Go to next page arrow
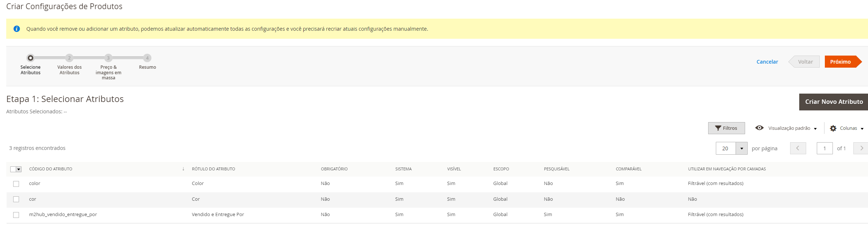The width and height of the screenshot is (868, 234). click(x=861, y=148)
